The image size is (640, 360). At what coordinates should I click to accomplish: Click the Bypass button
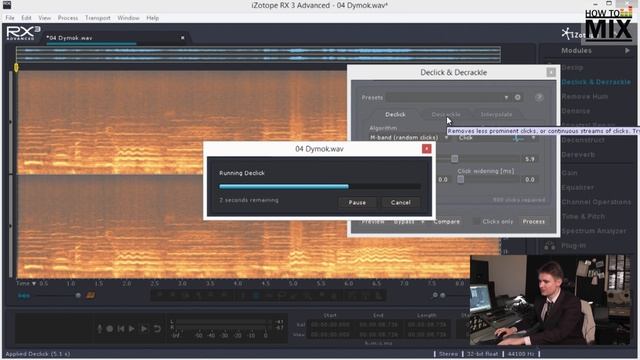(404, 222)
